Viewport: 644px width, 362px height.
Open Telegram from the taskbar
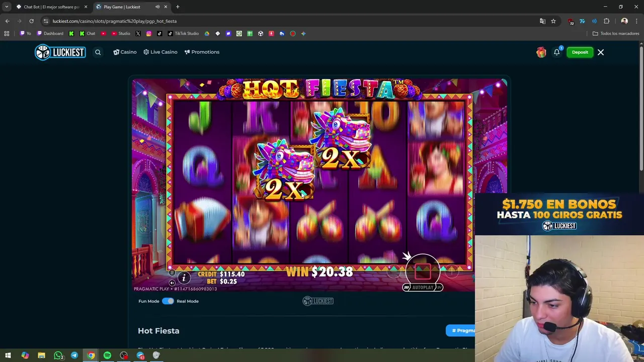(x=74, y=355)
